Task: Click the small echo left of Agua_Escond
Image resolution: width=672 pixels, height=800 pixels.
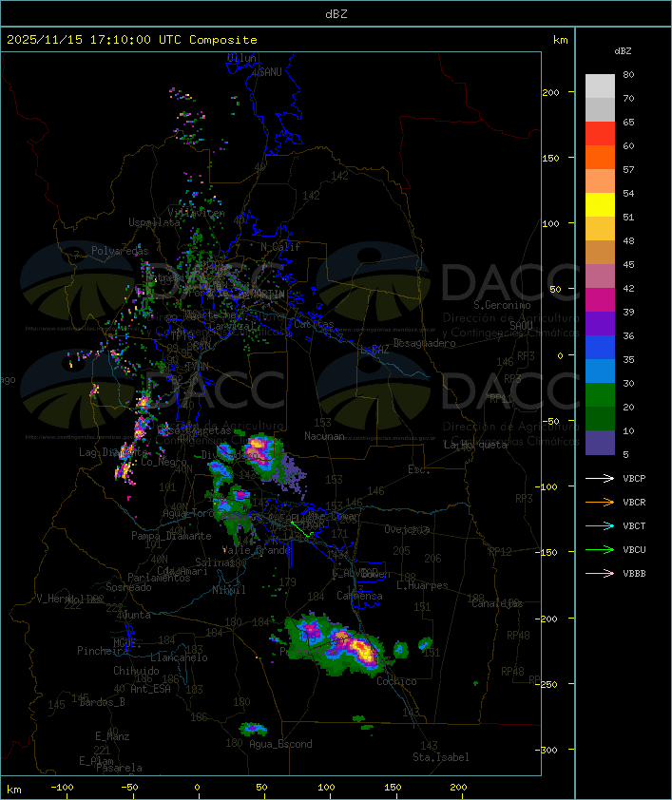Action: coord(253,728)
